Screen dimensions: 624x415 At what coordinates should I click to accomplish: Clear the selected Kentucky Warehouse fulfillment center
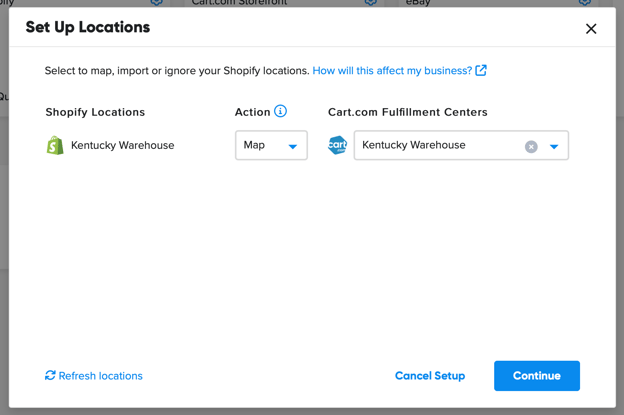click(531, 147)
